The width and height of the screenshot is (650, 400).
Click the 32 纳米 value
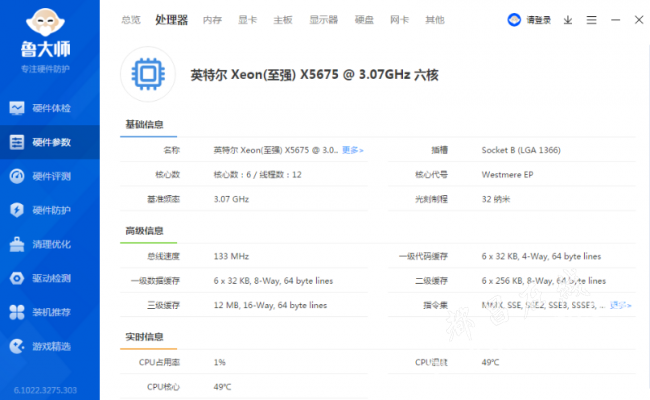[496, 199]
